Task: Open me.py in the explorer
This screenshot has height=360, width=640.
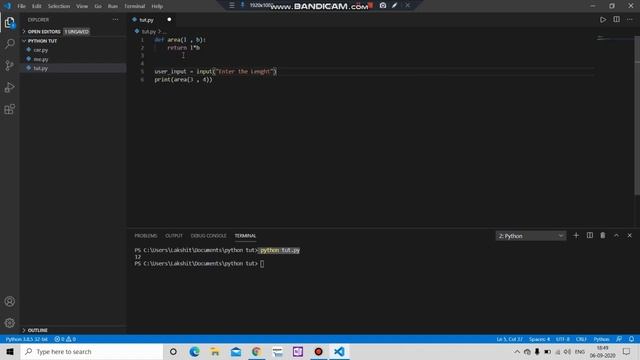Action: [41, 59]
